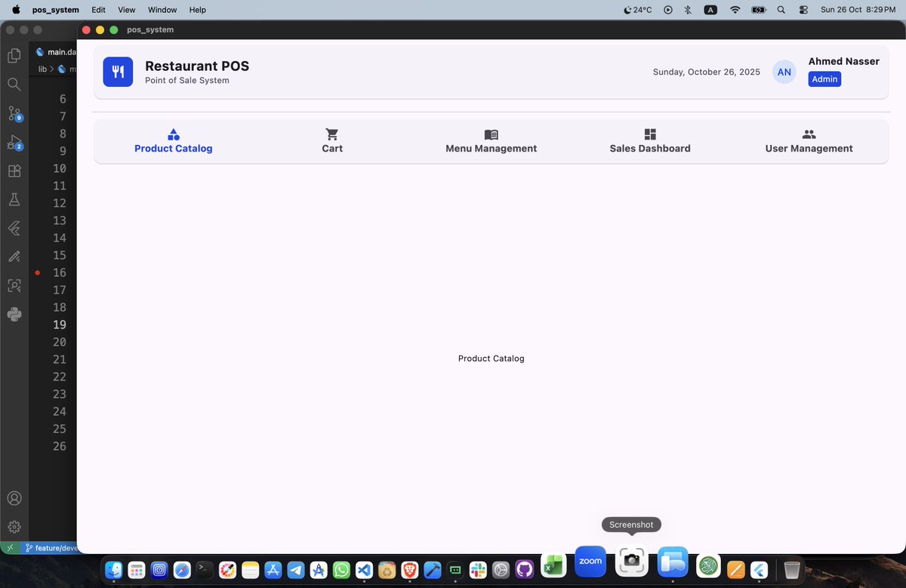This screenshot has width=906, height=588.
Task: Open GitHub Desktop from the Dock
Action: click(x=524, y=570)
